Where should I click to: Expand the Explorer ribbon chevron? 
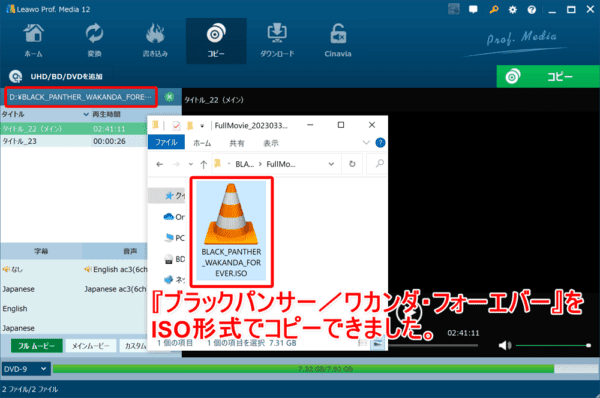click(x=366, y=143)
